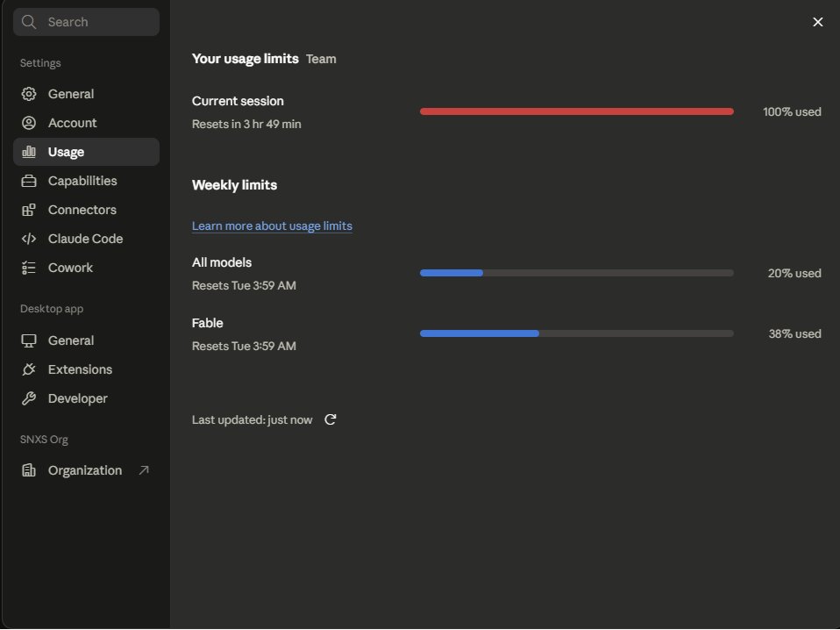Open General under Settings
The height and width of the screenshot is (630, 840).
[x=86, y=94]
